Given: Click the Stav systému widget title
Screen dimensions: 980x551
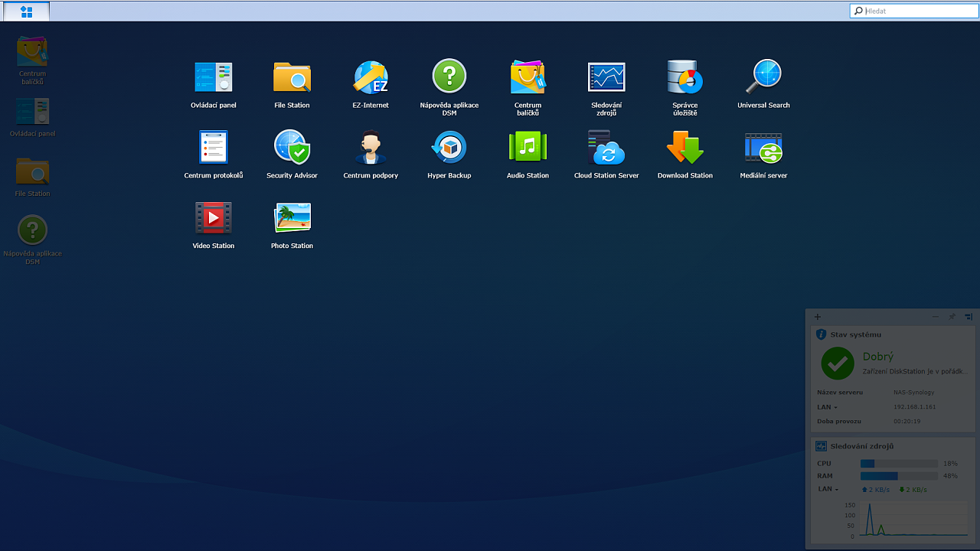Looking at the screenshot, I should (x=856, y=334).
